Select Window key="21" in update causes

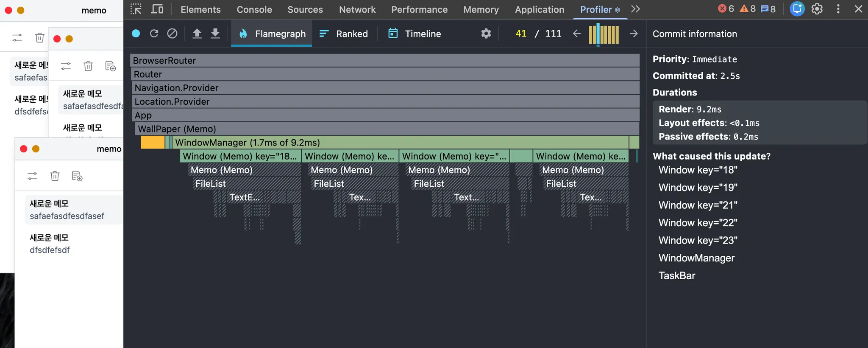tap(698, 205)
